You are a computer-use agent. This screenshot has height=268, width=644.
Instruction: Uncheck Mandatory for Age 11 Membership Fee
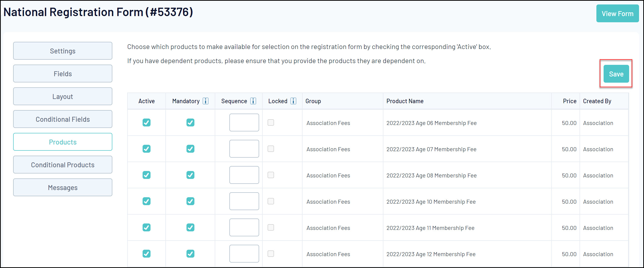(x=190, y=227)
